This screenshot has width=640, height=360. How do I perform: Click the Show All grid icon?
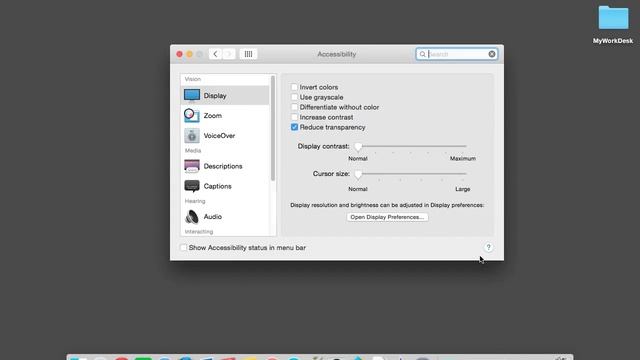tap(248, 54)
